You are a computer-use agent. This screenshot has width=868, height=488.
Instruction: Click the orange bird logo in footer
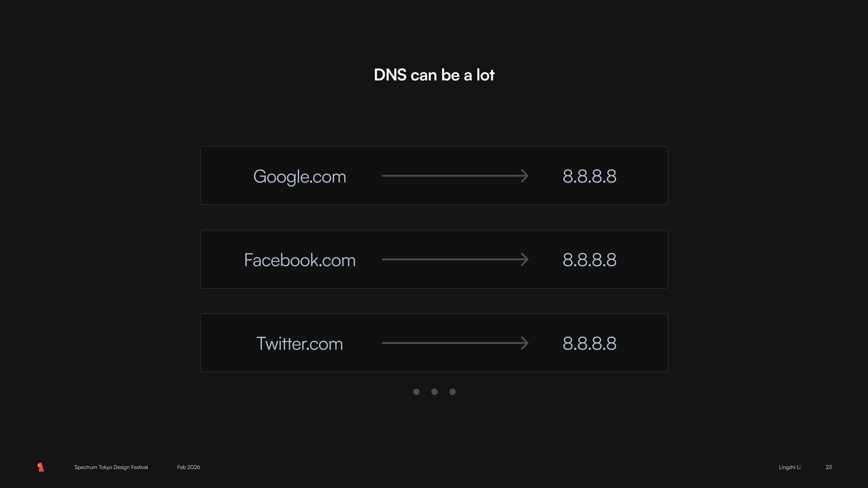click(41, 467)
